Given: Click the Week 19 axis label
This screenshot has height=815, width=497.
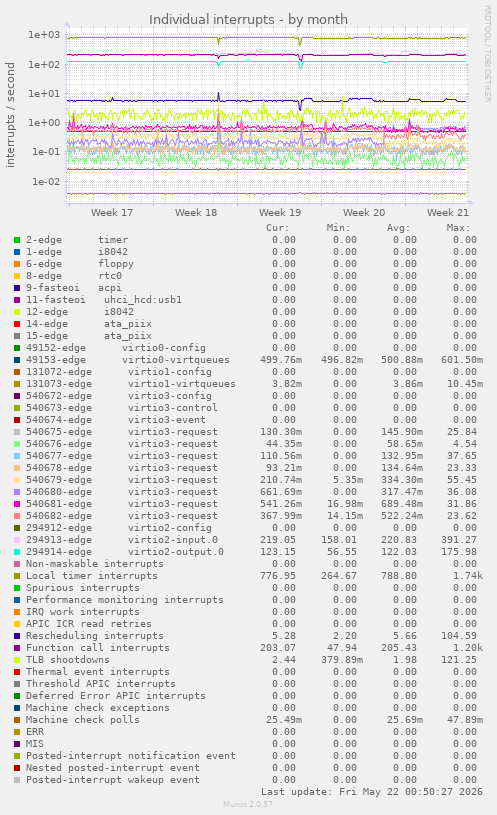Looking at the screenshot, I should [x=280, y=213].
